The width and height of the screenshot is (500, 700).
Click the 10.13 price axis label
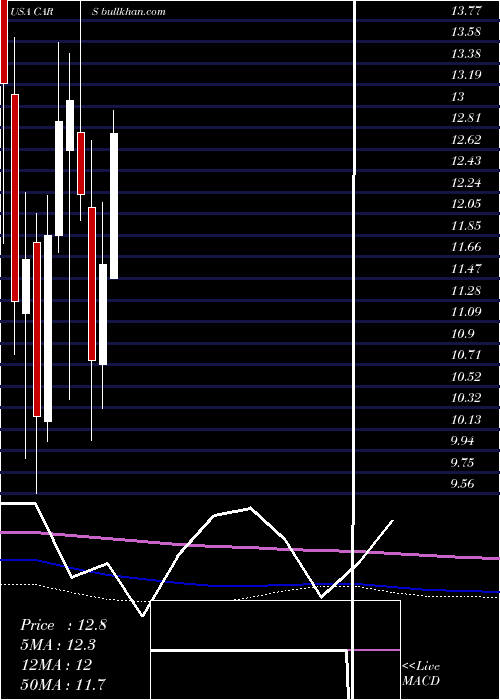click(x=467, y=419)
